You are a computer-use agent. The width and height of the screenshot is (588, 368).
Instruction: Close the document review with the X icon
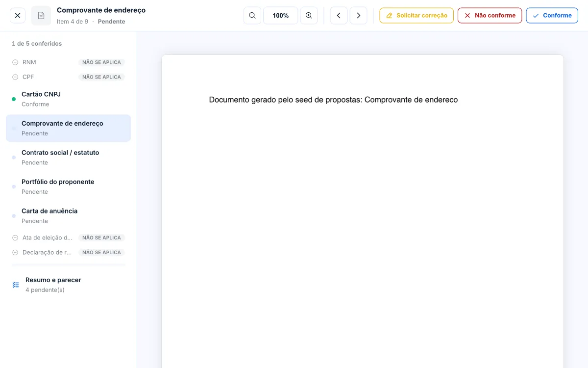(x=18, y=16)
